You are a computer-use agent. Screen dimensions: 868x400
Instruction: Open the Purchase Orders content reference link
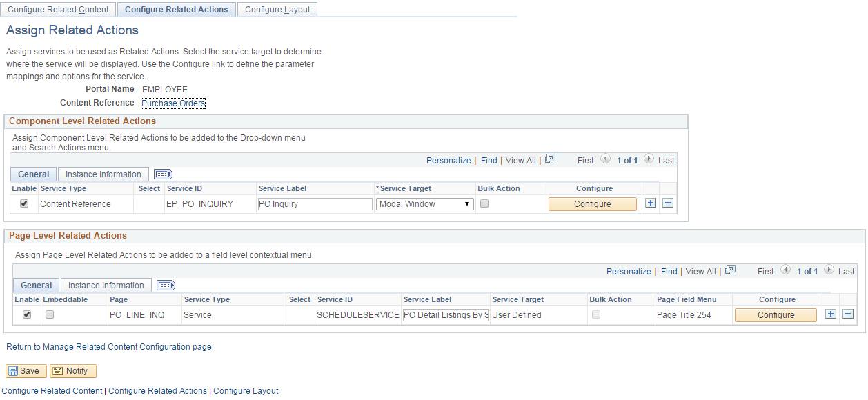click(172, 102)
